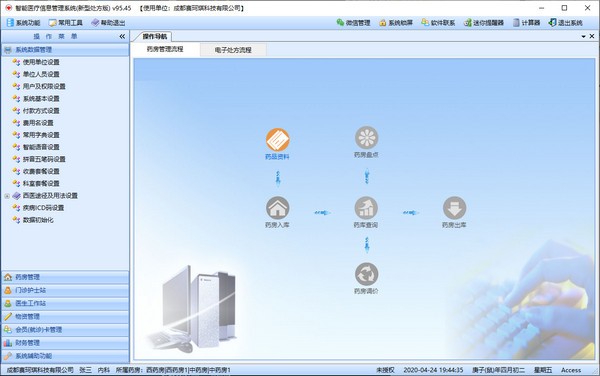This screenshot has width=600, height=376.
Task: Select the 操作导航 document tab
Action: [155, 36]
